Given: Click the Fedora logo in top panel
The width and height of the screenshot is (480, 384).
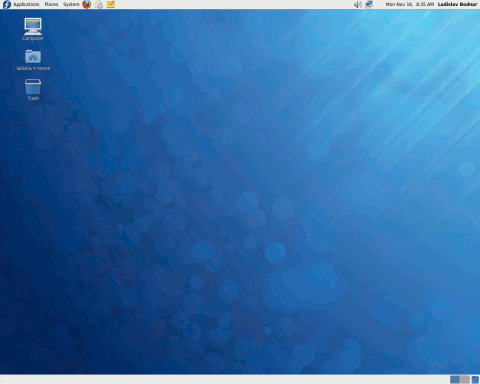Looking at the screenshot, I should click(x=7, y=4).
